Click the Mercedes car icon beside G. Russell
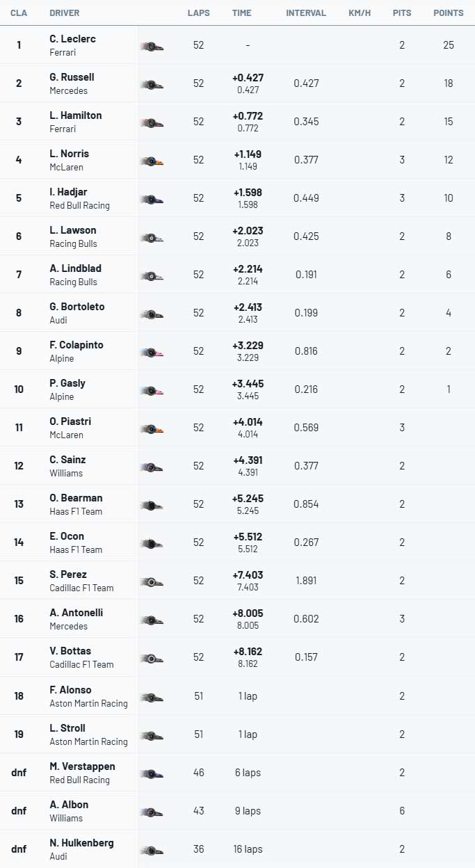 152,84
